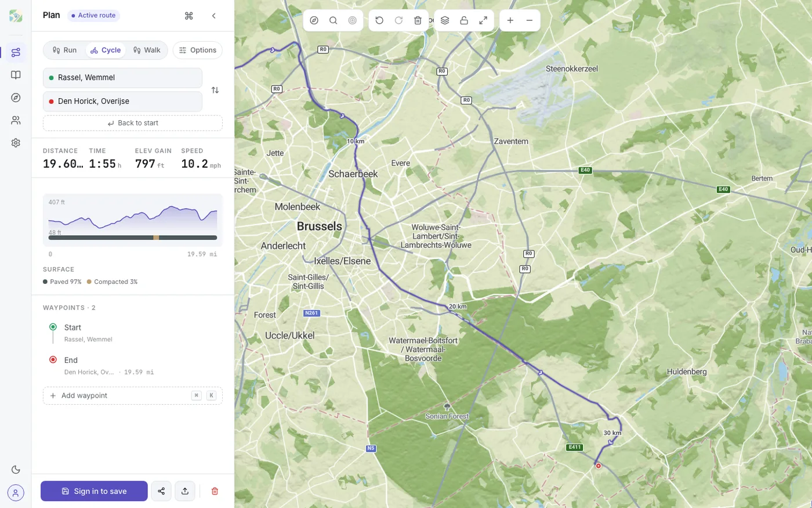This screenshot has height=508, width=812.
Task: Select the Cycle activity mode
Action: 106,50
